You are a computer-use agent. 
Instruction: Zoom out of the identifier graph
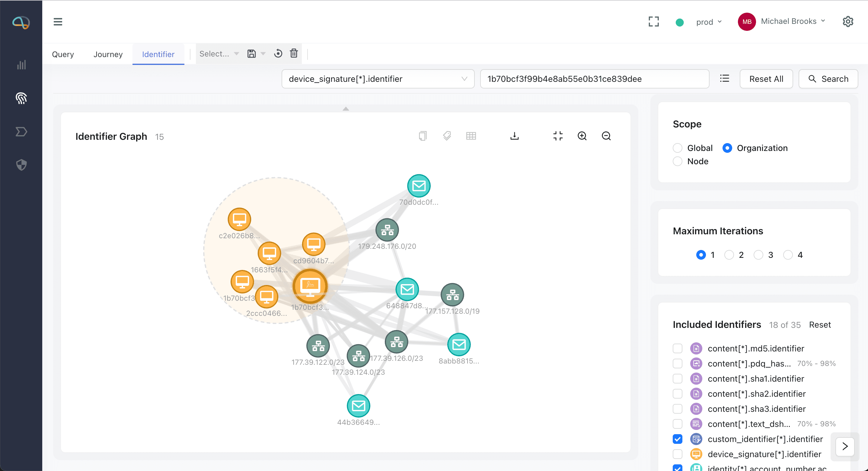[x=606, y=136]
